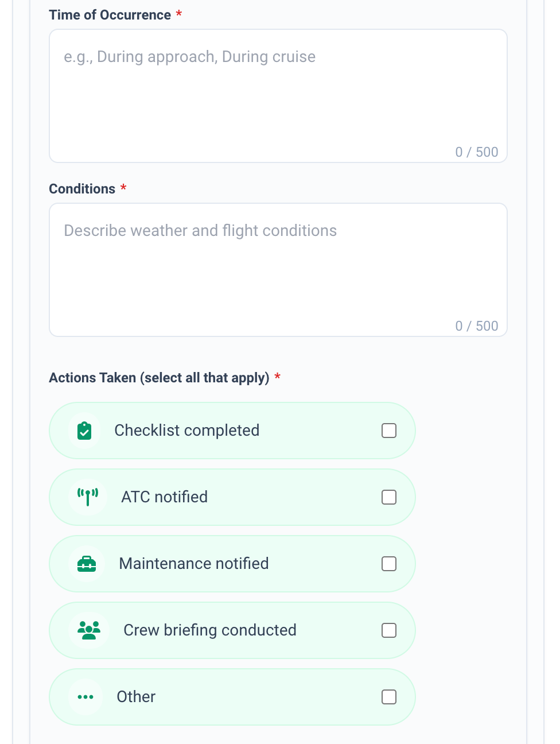
Task: Click the broadcast tower icon for ATC notified
Action: [x=88, y=497]
